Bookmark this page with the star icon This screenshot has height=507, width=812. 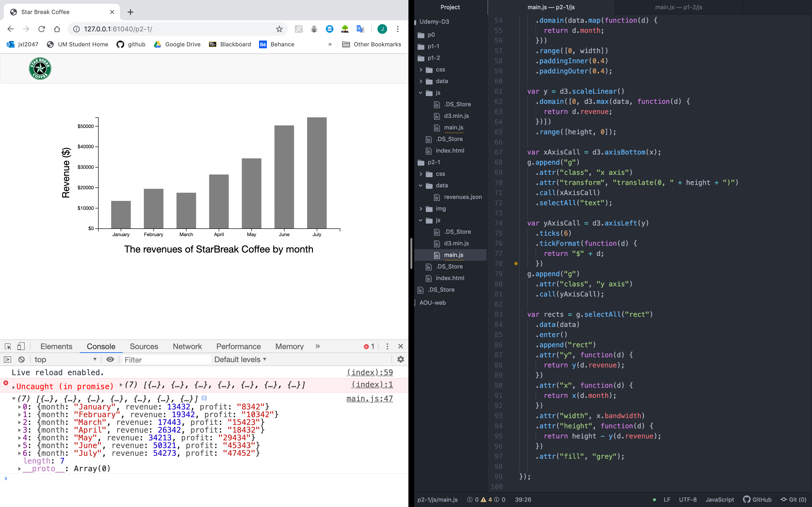click(279, 29)
